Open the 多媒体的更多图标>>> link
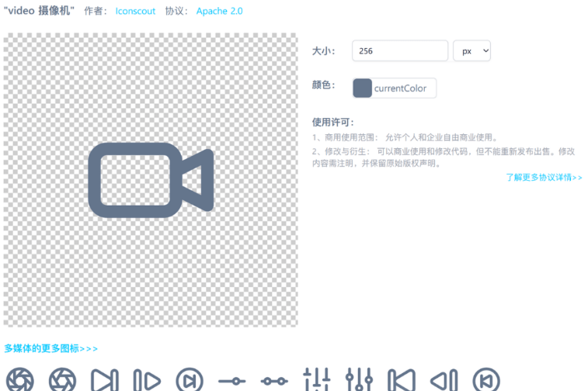 coord(51,349)
